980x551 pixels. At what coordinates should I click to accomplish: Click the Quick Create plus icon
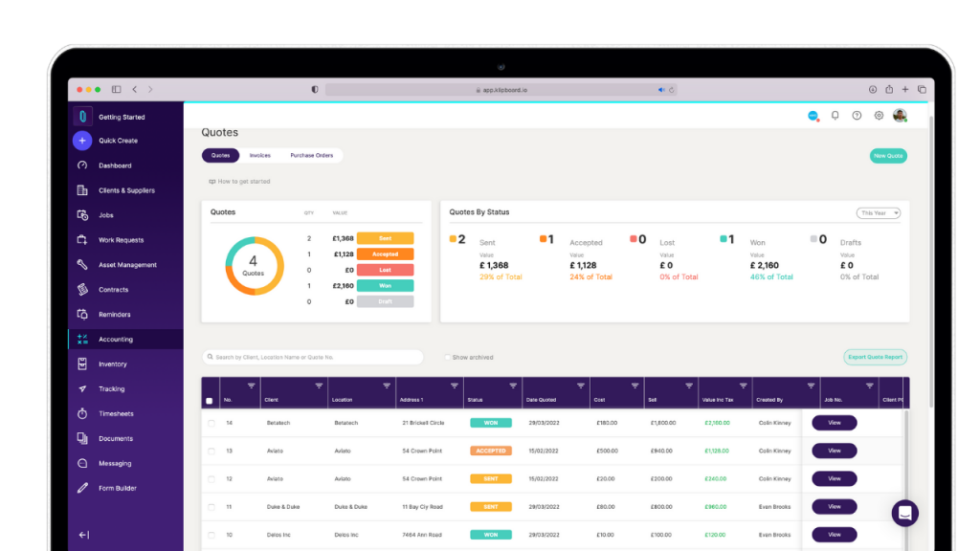[82, 141]
